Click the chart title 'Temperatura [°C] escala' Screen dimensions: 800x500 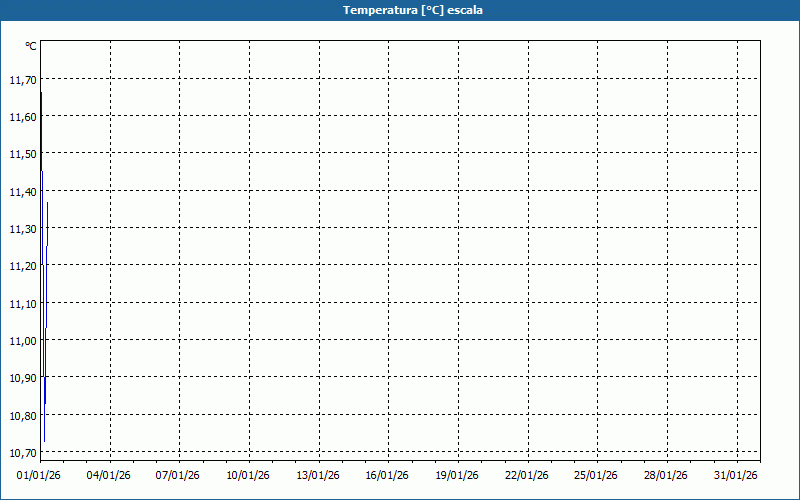(413, 10)
